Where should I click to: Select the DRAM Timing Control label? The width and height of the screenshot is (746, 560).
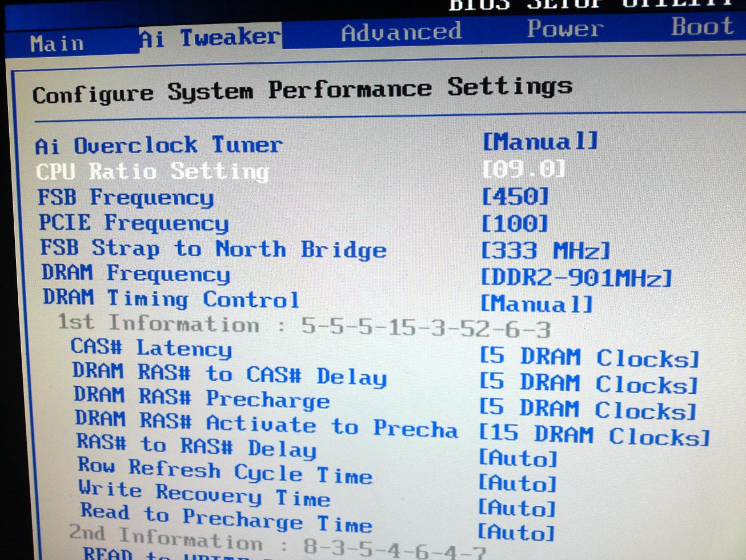tap(171, 298)
